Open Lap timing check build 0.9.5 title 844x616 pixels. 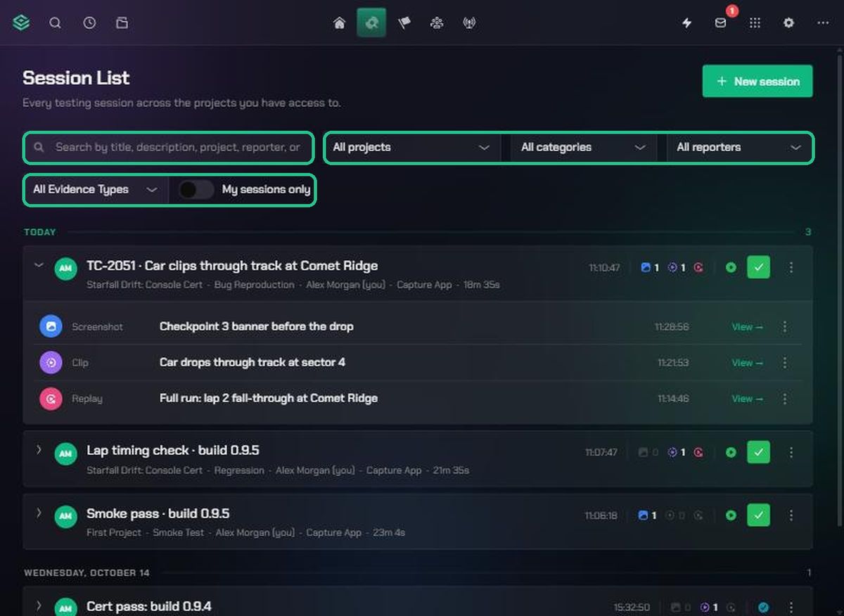pyautogui.click(x=173, y=450)
